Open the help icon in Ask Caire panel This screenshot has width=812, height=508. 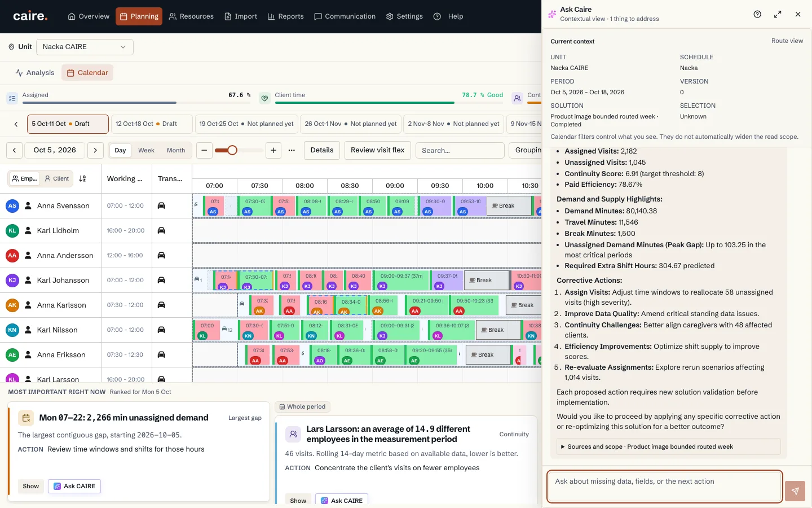click(757, 14)
